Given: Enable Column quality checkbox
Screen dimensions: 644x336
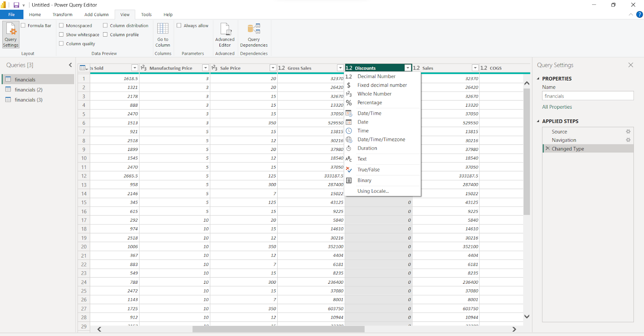Looking at the screenshot, I should pos(62,43).
